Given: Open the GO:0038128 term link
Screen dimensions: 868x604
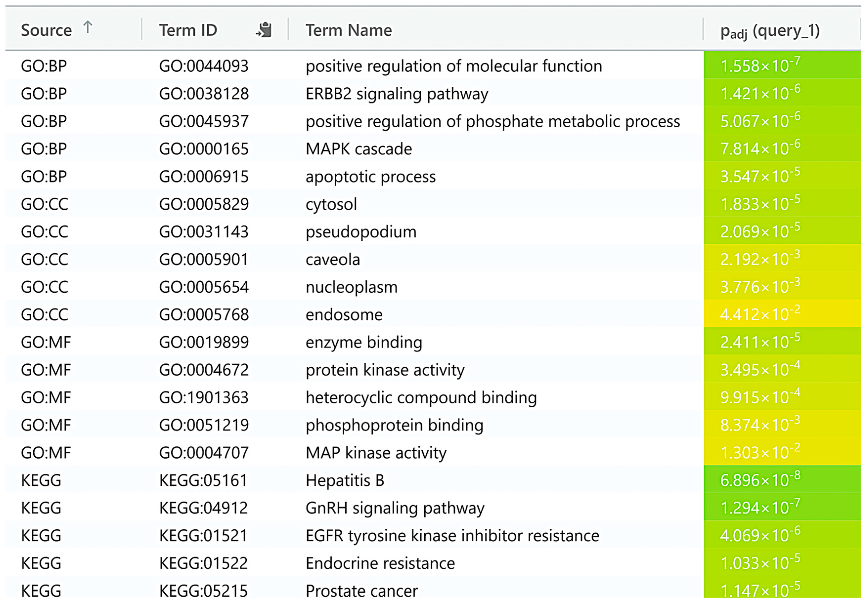Looking at the screenshot, I should click(x=204, y=94).
